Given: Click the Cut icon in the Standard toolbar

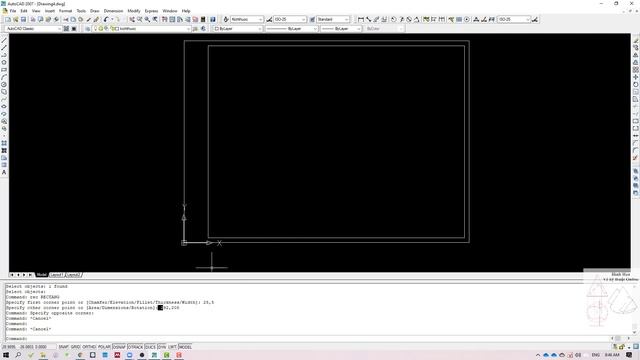Looking at the screenshot, I should [65, 19].
